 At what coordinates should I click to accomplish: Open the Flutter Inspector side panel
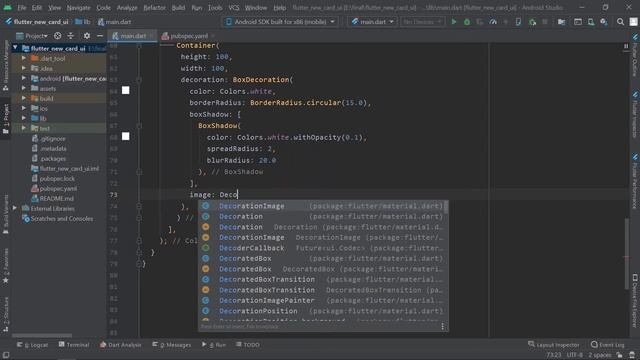(635, 114)
